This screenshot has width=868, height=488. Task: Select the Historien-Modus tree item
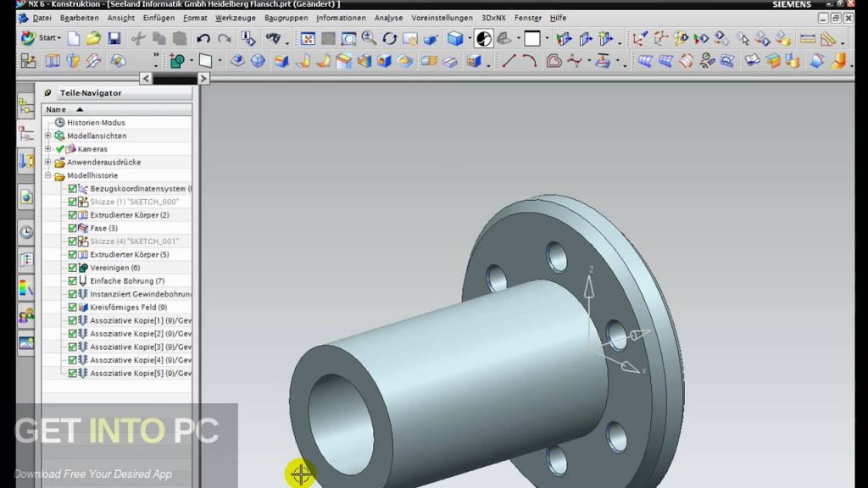coord(96,122)
